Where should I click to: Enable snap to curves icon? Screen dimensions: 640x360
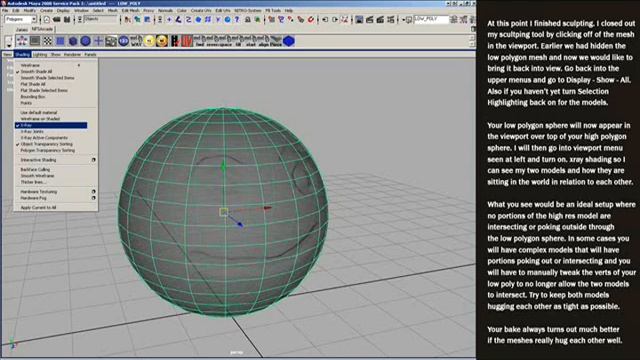coord(281,19)
